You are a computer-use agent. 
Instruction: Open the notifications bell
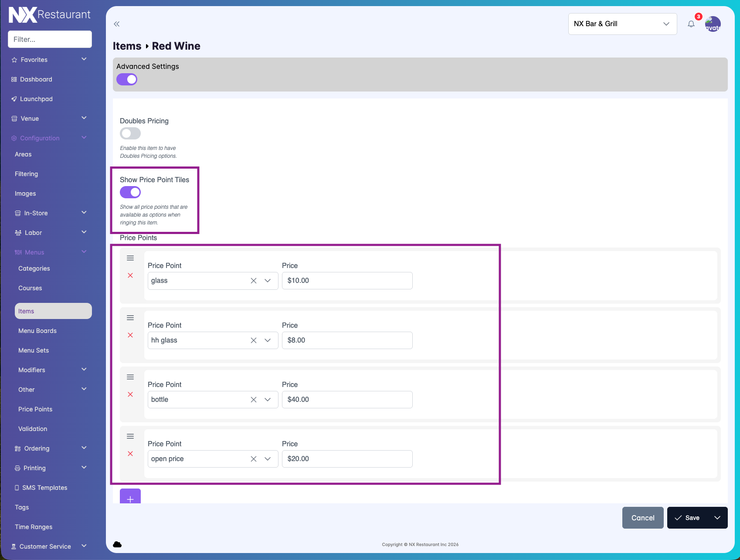point(691,24)
